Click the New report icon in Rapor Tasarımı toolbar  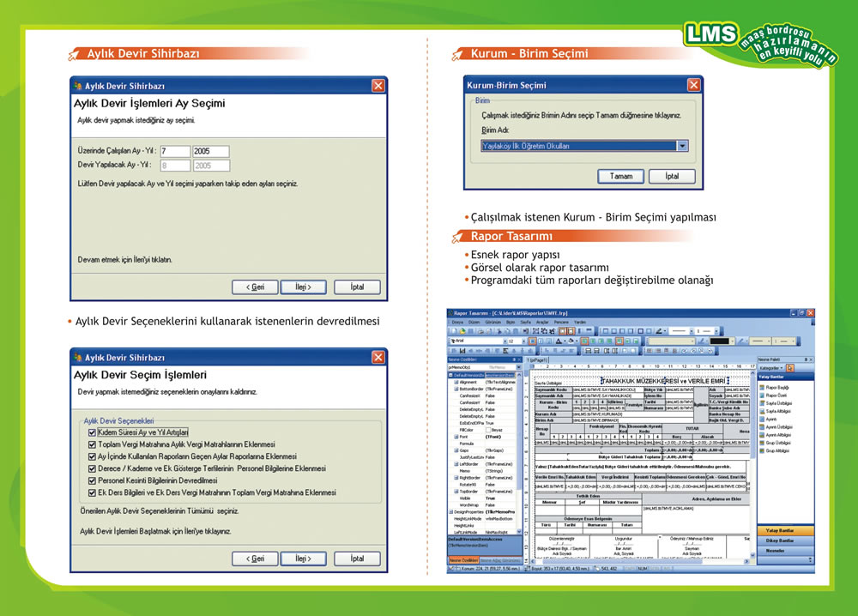click(x=454, y=331)
